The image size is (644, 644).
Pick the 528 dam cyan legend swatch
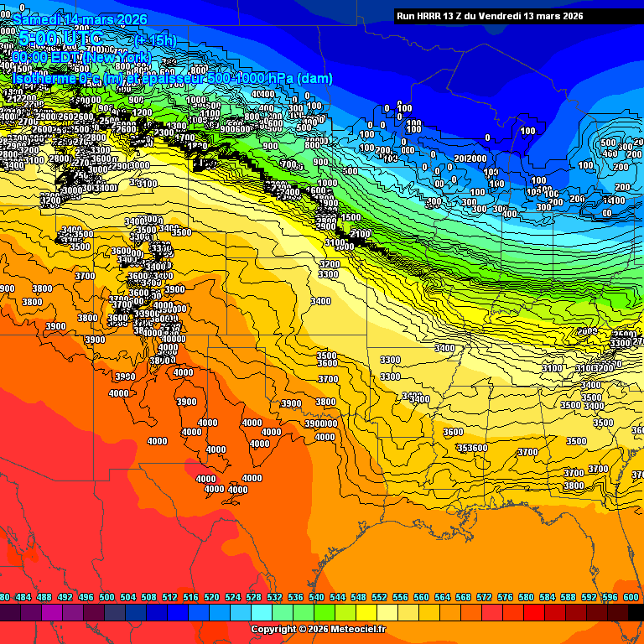tap(254, 613)
